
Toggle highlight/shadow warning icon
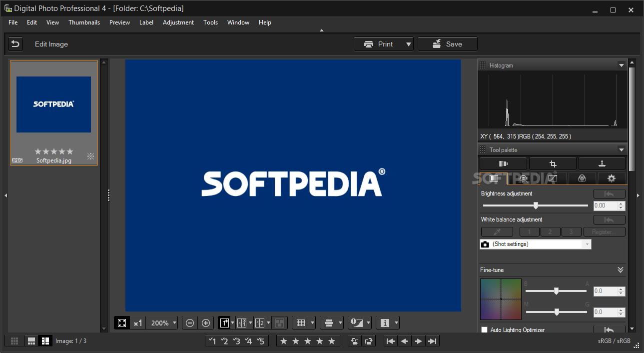click(x=356, y=323)
